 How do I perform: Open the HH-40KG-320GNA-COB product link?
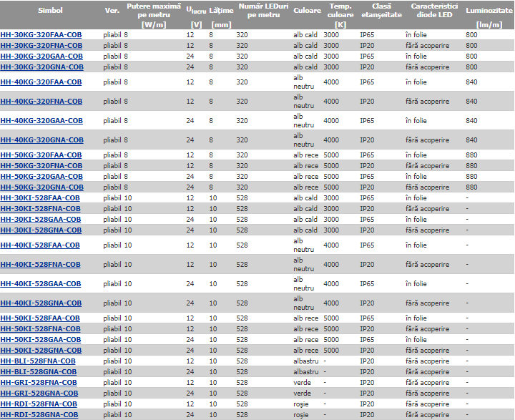pyautogui.click(x=42, y=140)
